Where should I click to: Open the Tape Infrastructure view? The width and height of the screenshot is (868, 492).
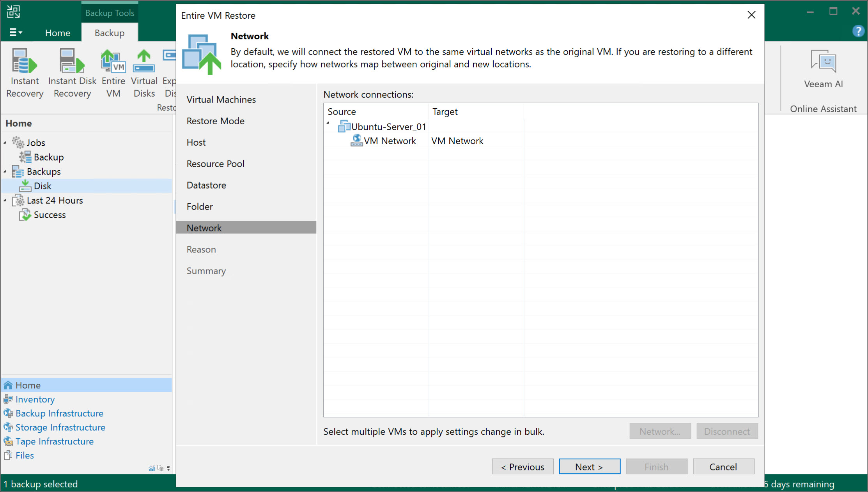click(x=54, y=441)
